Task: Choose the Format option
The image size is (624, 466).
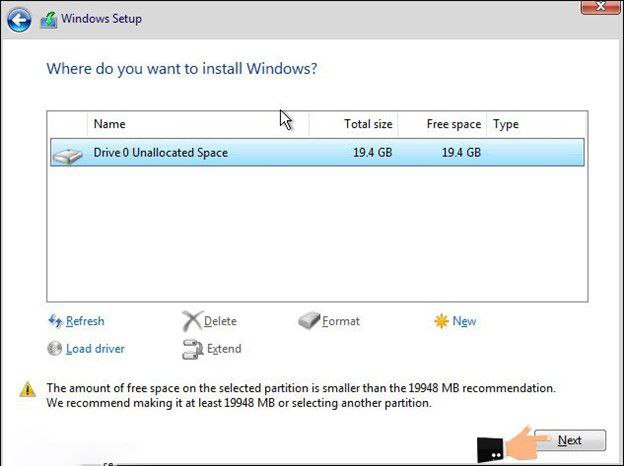Action: [x=341, y=321]
